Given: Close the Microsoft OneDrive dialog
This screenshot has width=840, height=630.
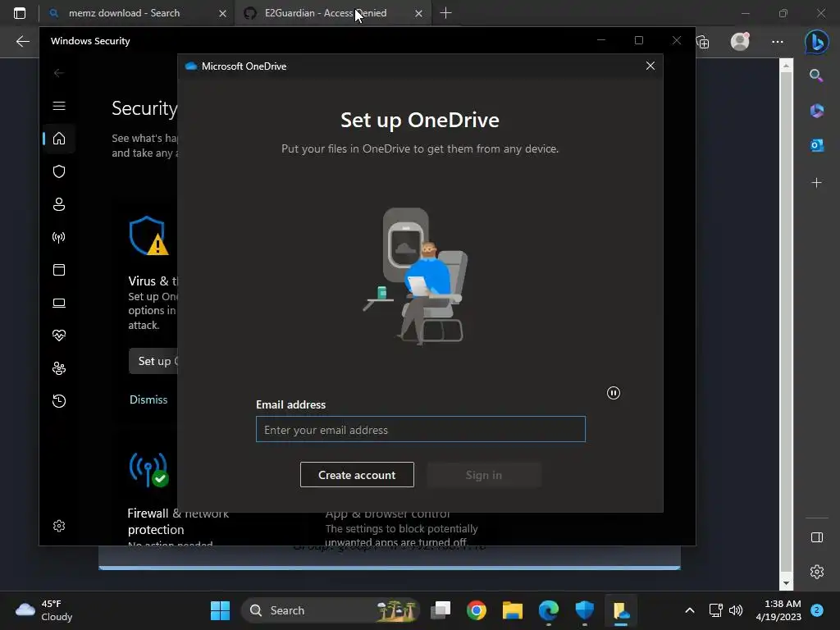Looking at the screenshot, I should tap(651, 66).
